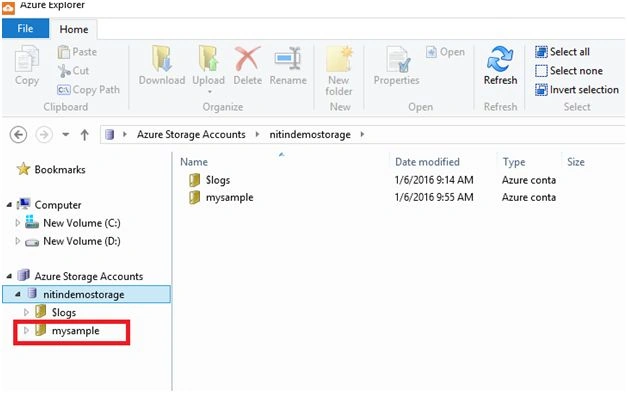Go forward with the forward arrow
Image resolution: width=627 pixels, height=393 pixels.
coord(44,135)
